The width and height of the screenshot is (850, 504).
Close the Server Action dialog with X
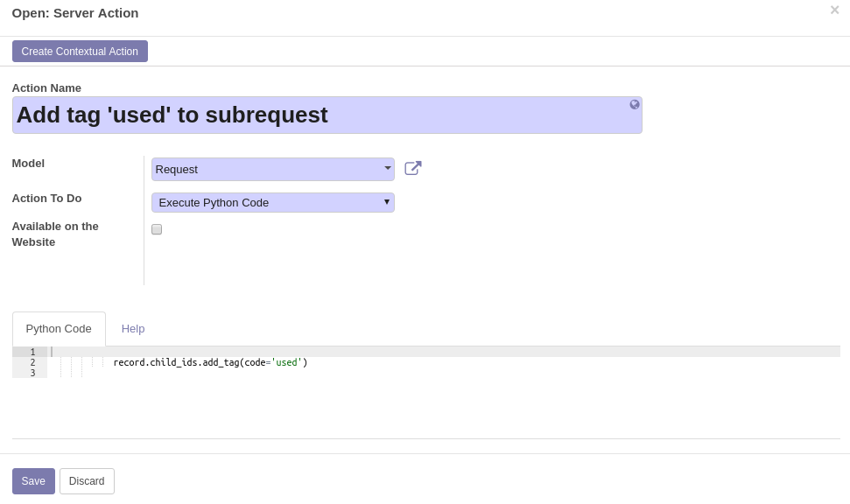(x=834, y=10)
